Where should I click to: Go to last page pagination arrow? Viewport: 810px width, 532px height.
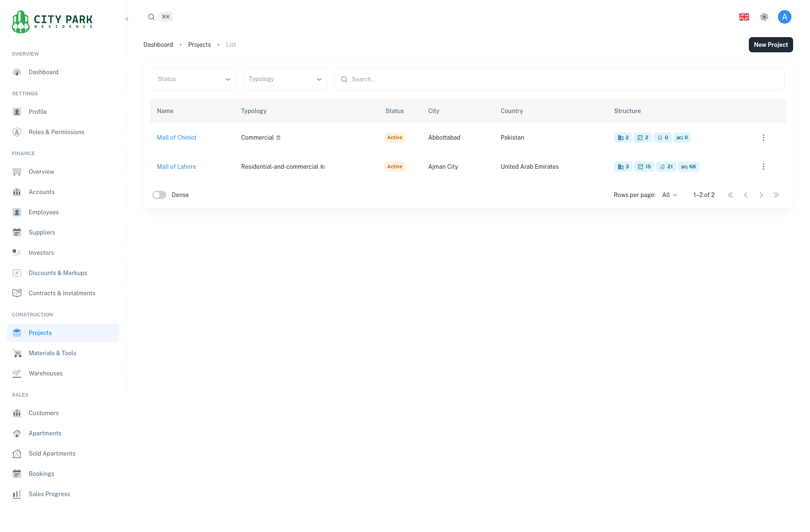click(776, 195)
